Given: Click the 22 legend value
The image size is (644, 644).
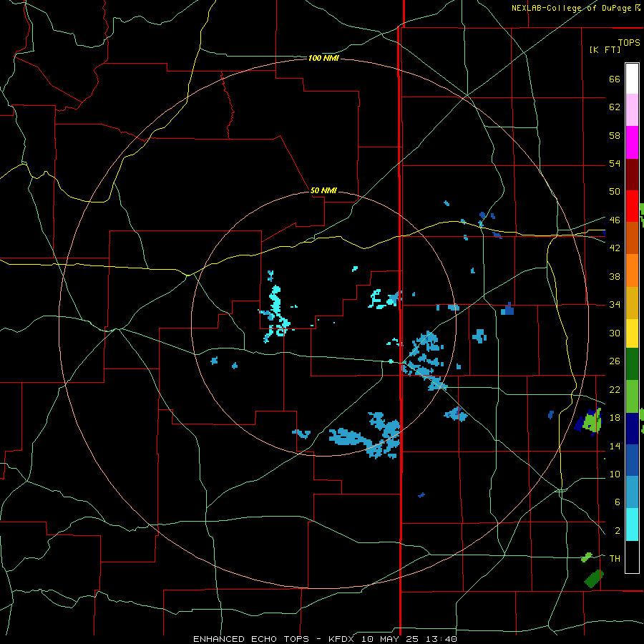Looking at the screenshot, I should (x=615, y=390).
